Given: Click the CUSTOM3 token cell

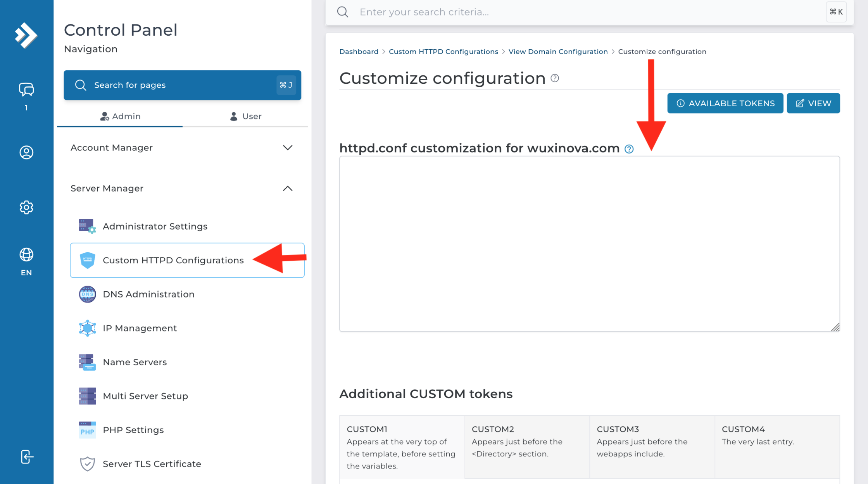Looking at the screenshot, I should coord(652,447).
